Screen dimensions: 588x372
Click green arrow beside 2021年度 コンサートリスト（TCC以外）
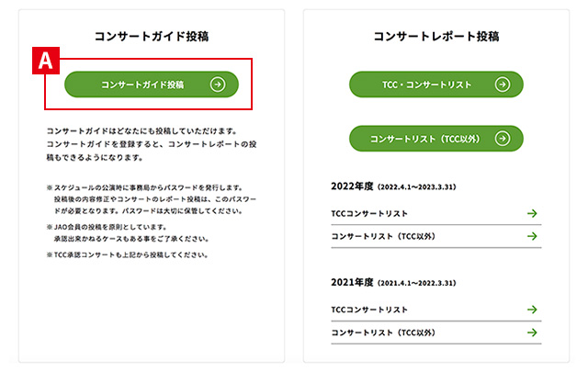pos(531,333)
